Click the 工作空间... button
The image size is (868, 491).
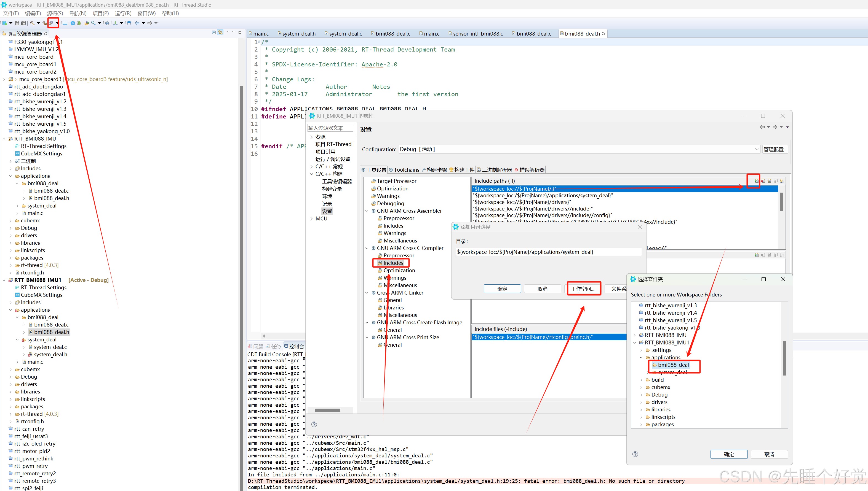tap(583, 289)
